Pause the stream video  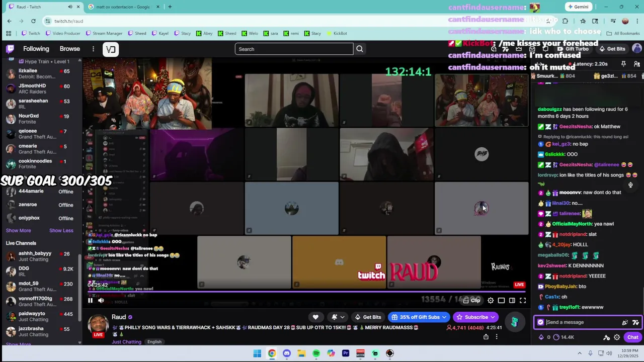point(90,301)
